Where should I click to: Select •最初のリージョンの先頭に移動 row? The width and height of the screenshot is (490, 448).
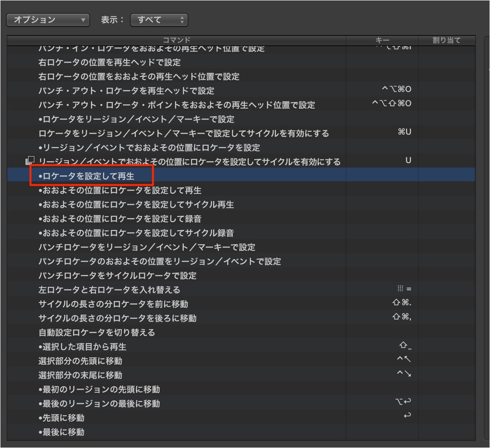(x=241, y=389)
